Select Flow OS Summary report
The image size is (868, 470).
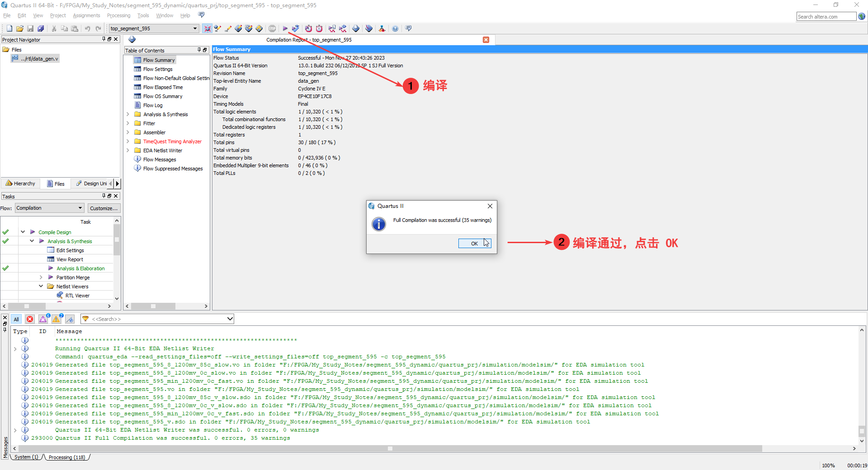tap(163, 96)
